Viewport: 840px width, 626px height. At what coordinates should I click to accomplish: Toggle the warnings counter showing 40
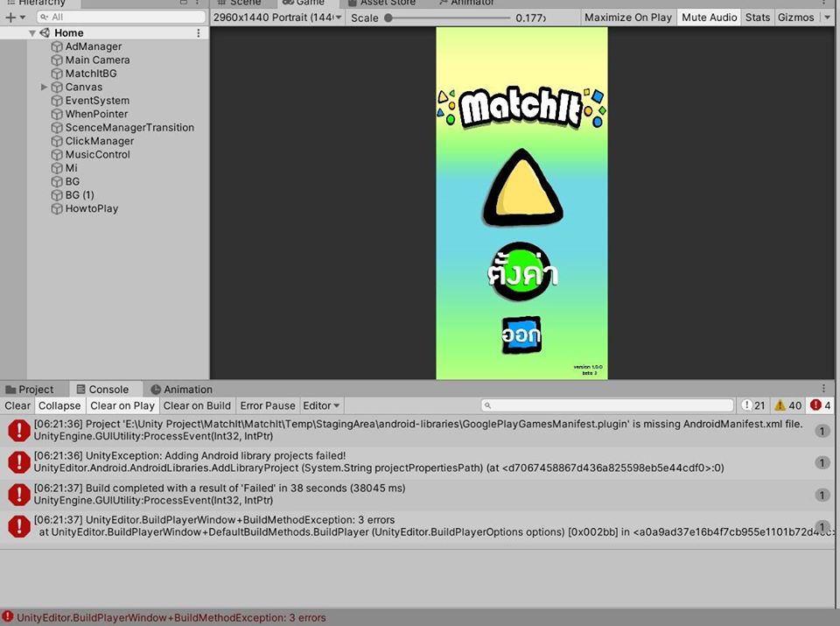[788, 405]
